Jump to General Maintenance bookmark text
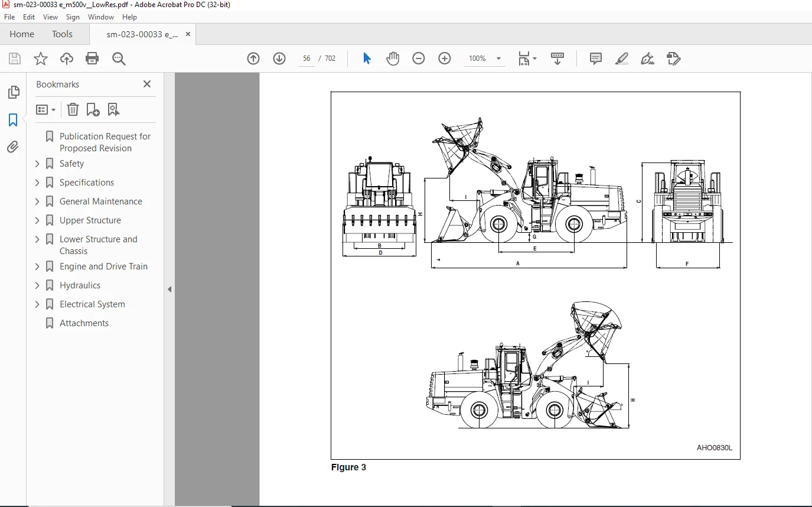812x507 pixels. (x=101, y=201)
